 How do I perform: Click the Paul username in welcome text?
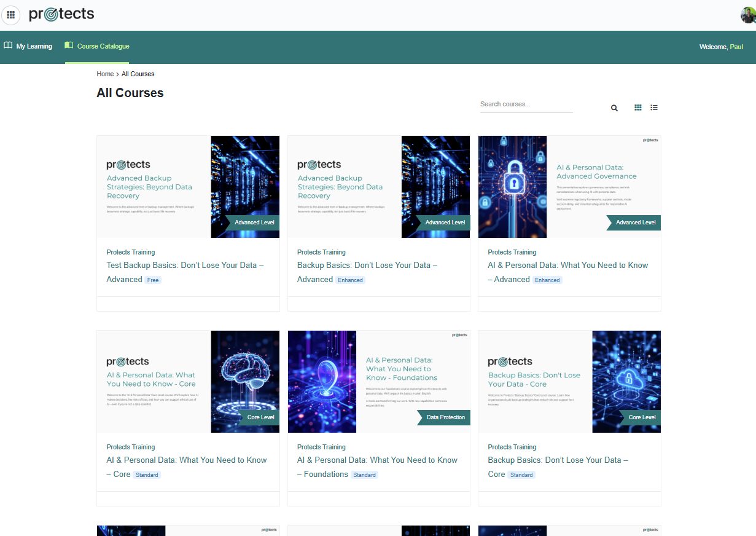pyautogui.click(x=736, y=47)
